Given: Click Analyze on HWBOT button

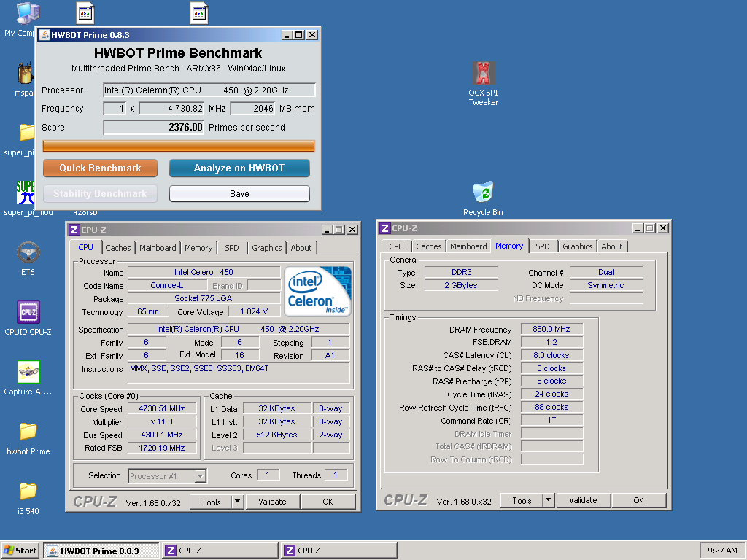Looking at the screenshot, I should pos(239,168).
